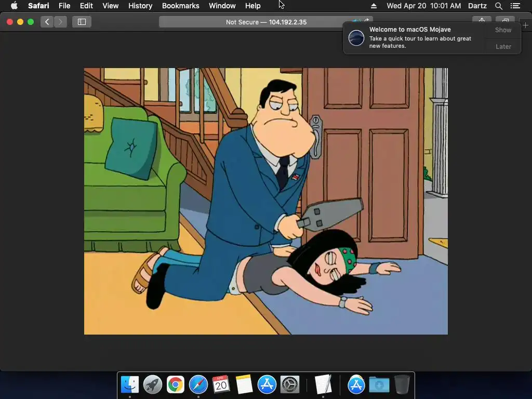Open the View menu
Viewport: 532px width, 399px height.
point(110,5)
